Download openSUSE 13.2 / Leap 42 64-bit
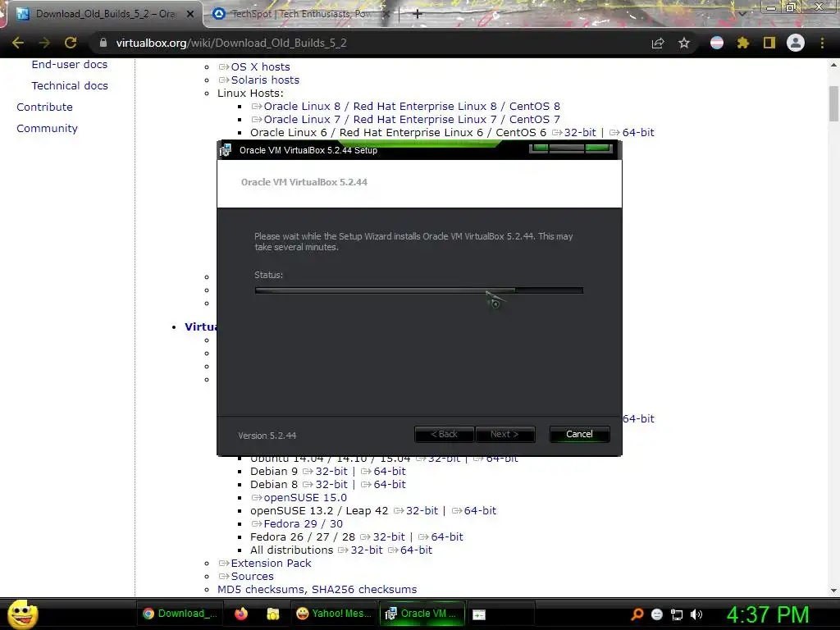This screenshot has width=840, height=630. [480, 510]
